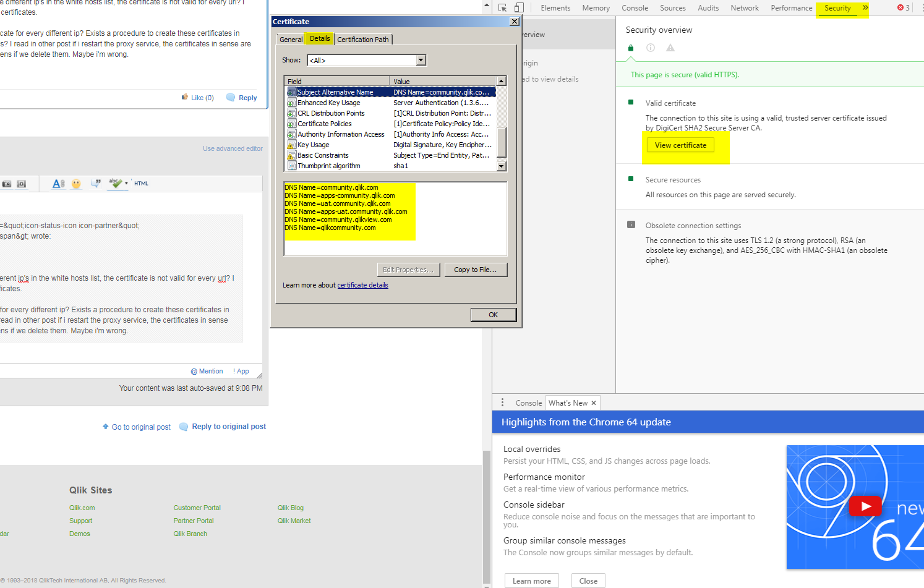Open the Qlik.com footer link
This screenshot has width=924, height=588.
point(82,508)
